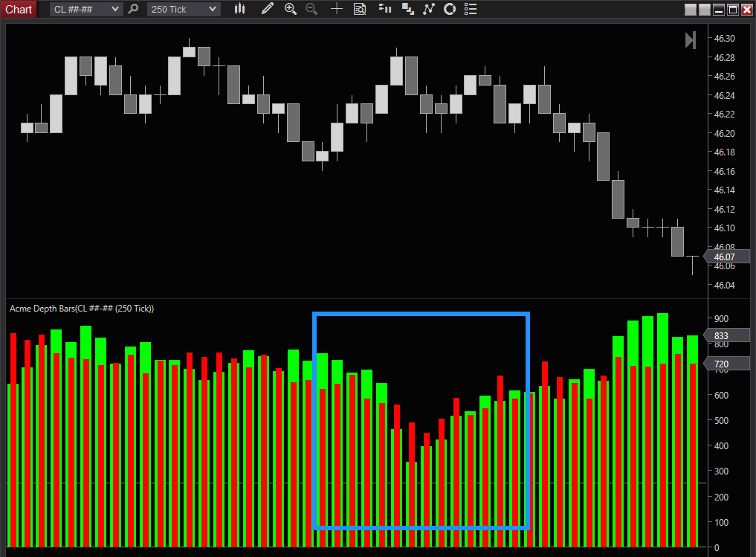Toggle the Chart Trader icon
Screen dimensions: 756x557
click(385, 9)
